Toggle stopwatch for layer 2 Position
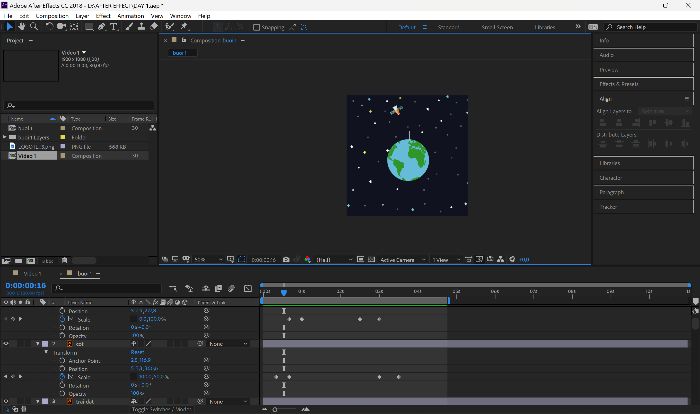Screen dimensions: 700x414 tap(62, 369)
